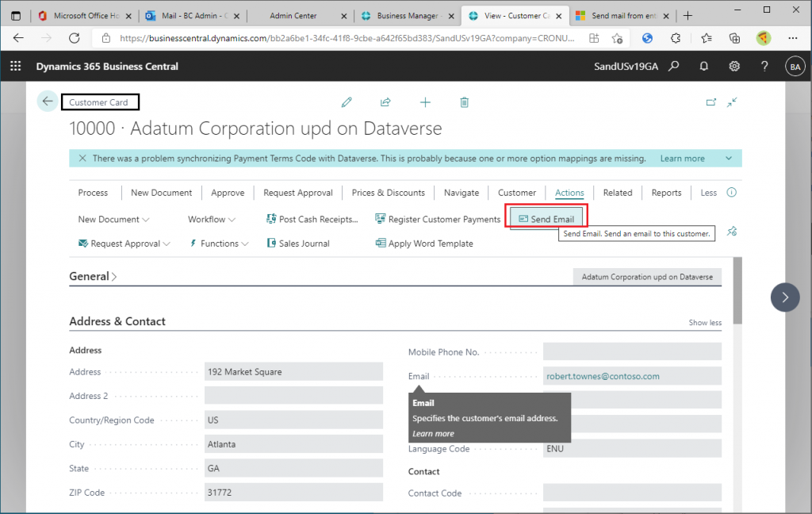
Task: Expand the notification bar chevron
Action: tap(729, 159)
